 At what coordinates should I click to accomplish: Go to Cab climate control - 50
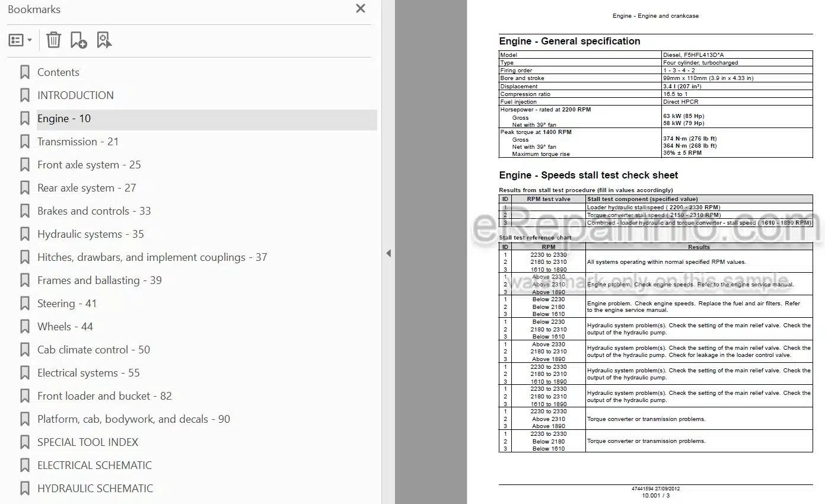click(94, 350)
